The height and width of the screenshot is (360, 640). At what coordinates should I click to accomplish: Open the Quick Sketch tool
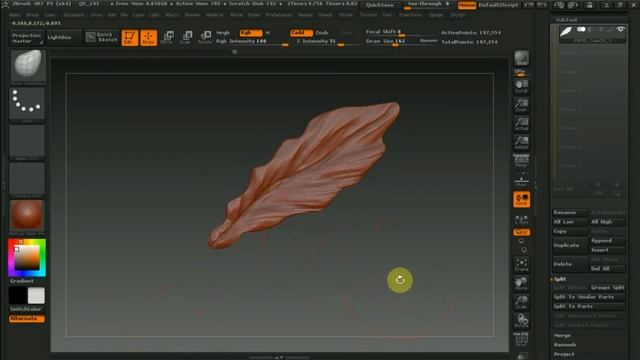(102, 38)
